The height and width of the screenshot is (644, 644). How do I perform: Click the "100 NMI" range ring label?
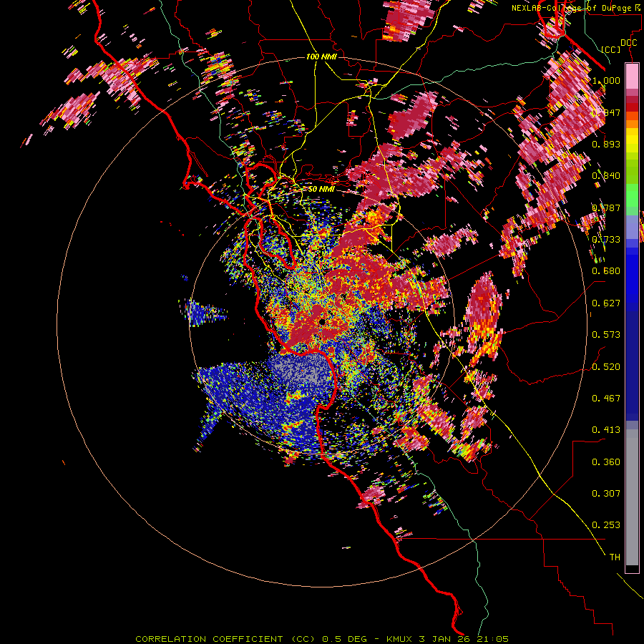(x=321, y=57)
